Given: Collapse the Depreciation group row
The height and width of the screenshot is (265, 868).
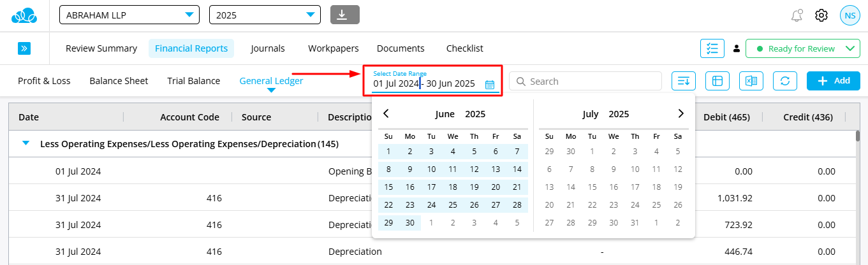Looking at the screenshot, I should point(26,144).
